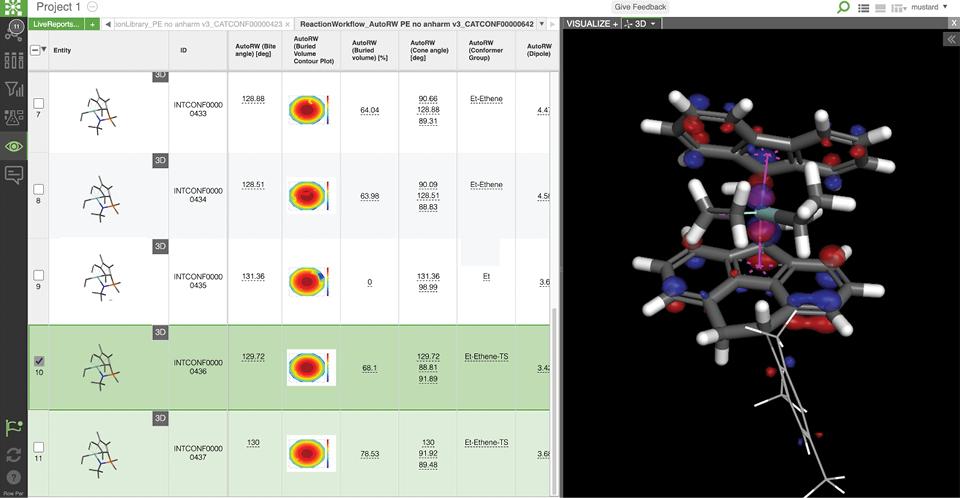Click the green flag icon in sidebar

(14, 427)
